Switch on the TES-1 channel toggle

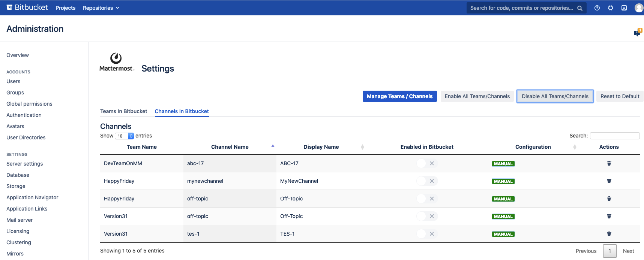427,234
